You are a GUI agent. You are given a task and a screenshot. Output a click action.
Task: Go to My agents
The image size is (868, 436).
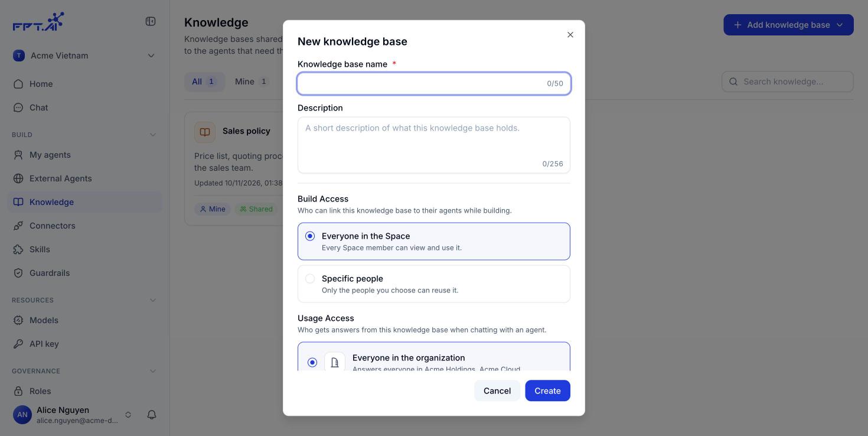84,155
